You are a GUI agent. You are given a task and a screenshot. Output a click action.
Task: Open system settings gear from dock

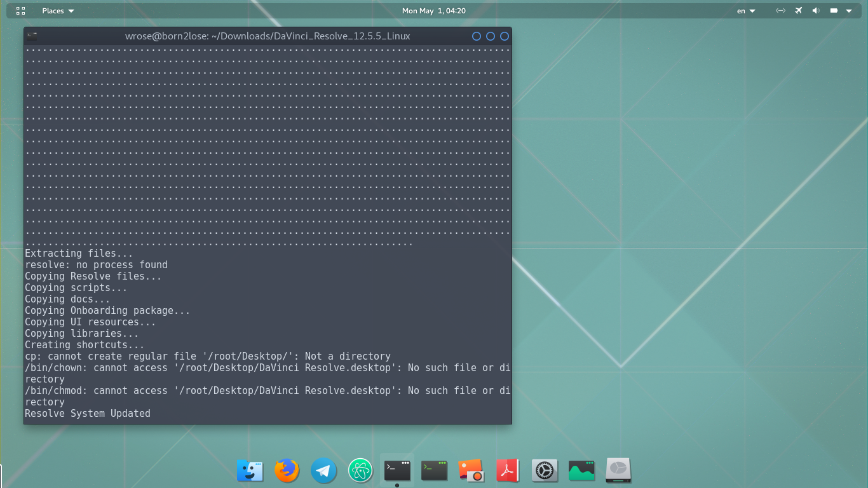(x=545, y=471)
